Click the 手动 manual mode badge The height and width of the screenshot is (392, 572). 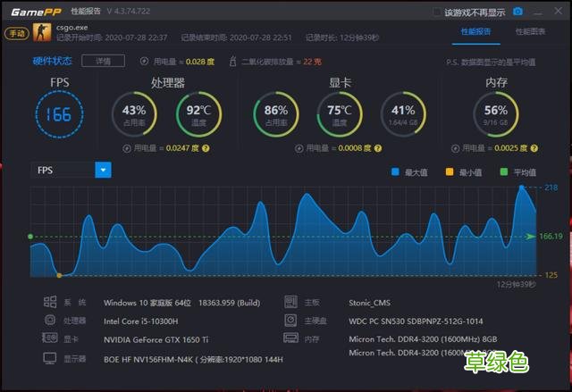(x=17, y=34)
